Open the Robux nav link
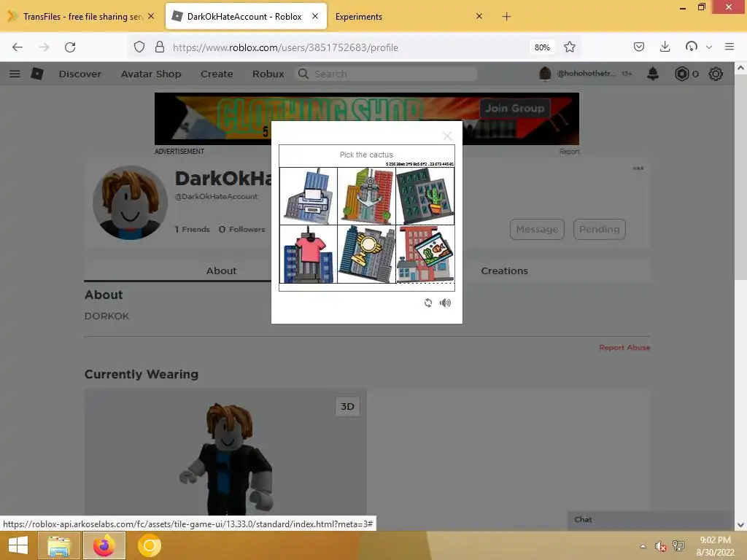 coord(268,74)
